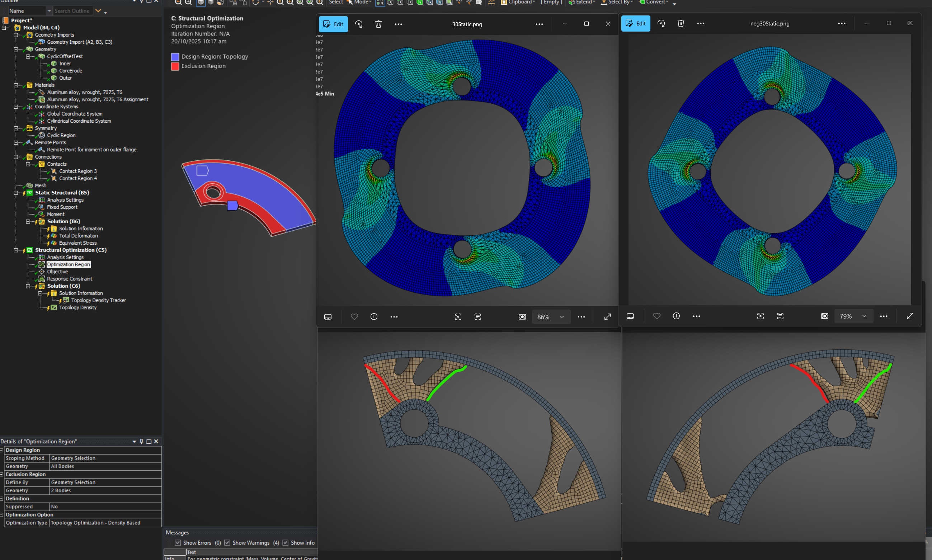Click the blue Design Region legend swatch
The image size is (932, 560).
[x=175, y=57]
